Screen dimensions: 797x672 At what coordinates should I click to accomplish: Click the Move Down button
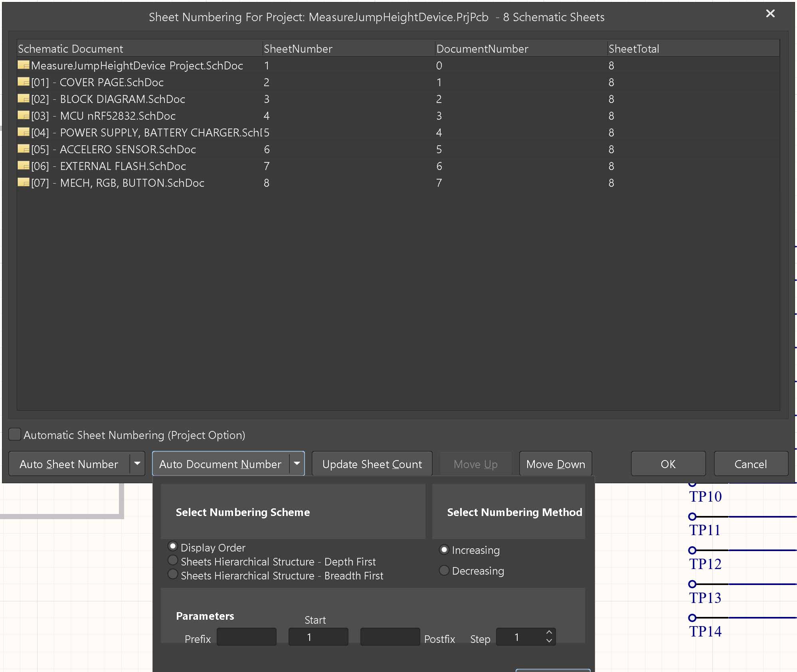coord(555,464)
